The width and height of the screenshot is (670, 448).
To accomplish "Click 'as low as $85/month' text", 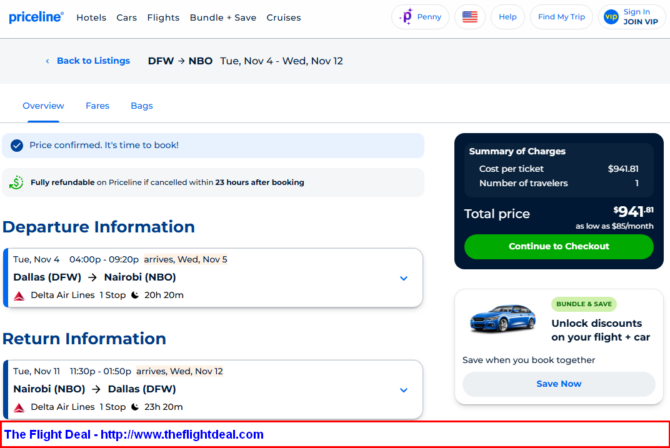I will click(614, 226).
